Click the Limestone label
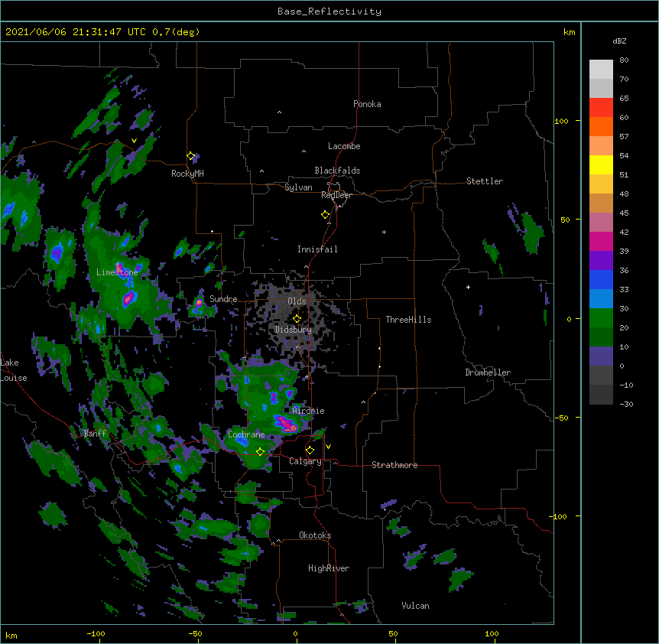 (117, 272)
